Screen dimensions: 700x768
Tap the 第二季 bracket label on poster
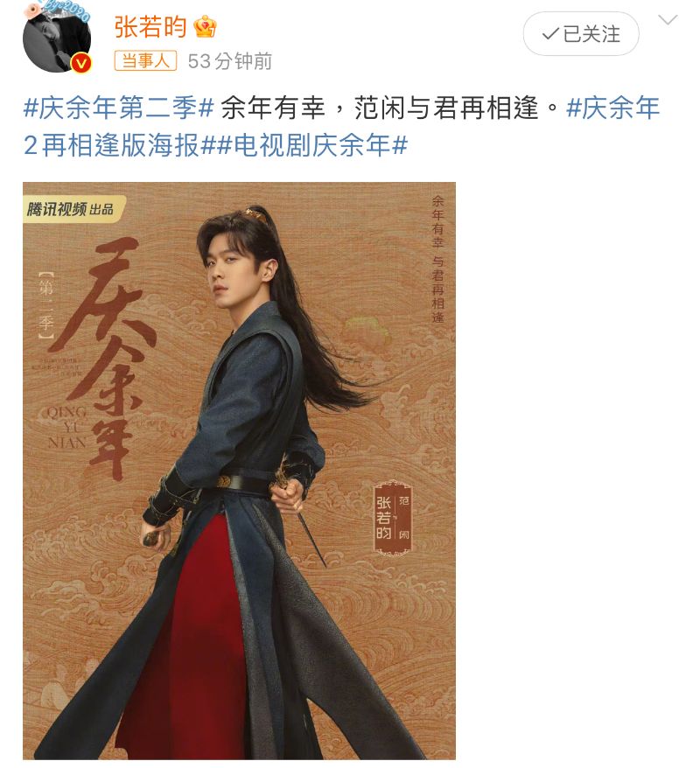point(45,305)
